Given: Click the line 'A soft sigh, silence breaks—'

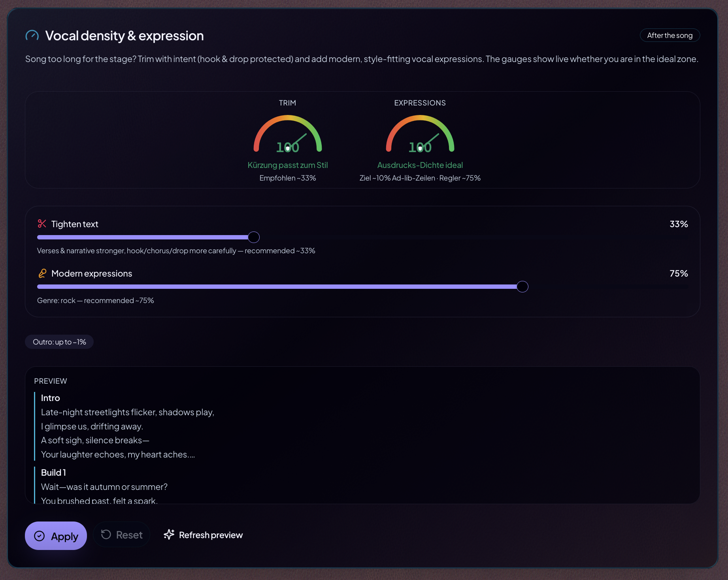Looking at the screenshot, I should click(x=95, y=440).
